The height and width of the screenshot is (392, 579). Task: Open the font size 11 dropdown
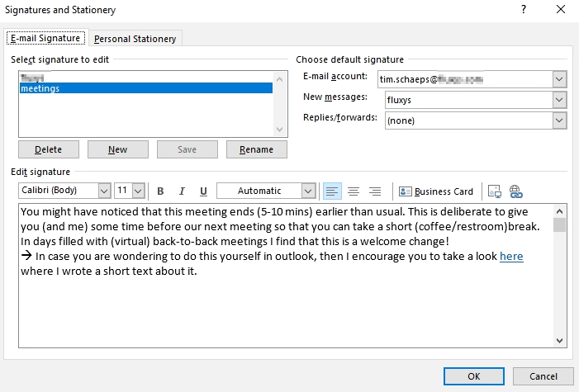point(138,191)
